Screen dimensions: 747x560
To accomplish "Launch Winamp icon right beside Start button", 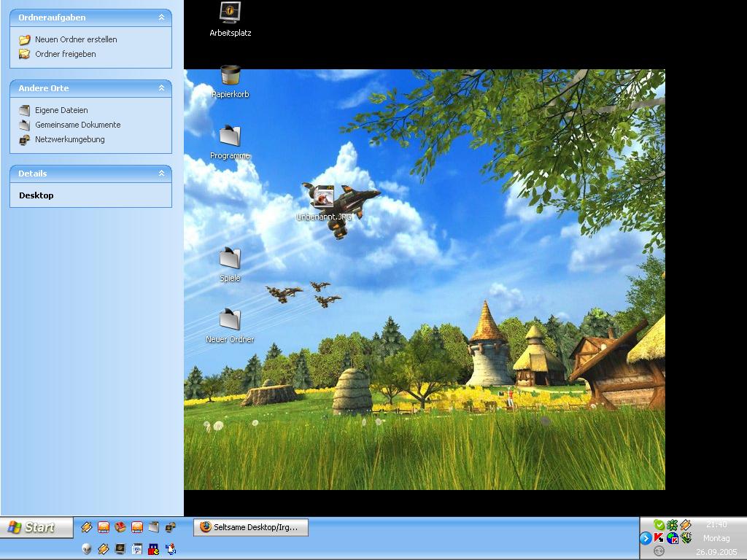I will [86, 526].
